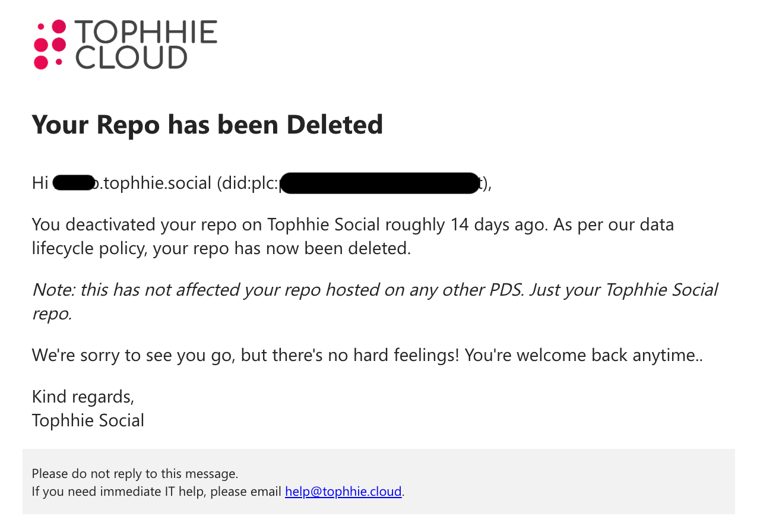Select the "Your Repo has been Deleted" heading
Image resolution: width=760 pixels, height=532 pixels.
(207, 125)
